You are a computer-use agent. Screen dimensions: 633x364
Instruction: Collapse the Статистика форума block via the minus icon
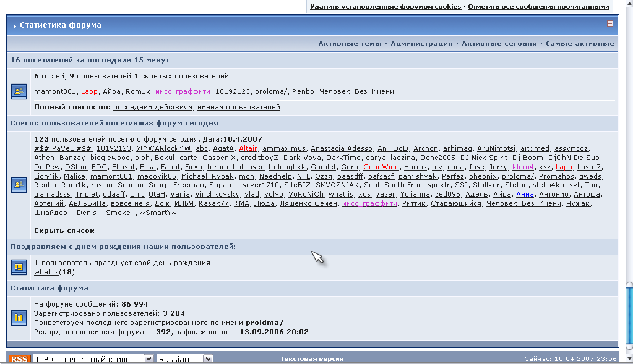pos(610,24)
